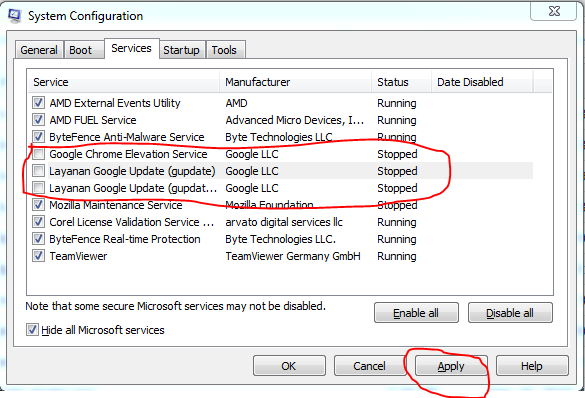Click the Enable all button

click(416, 313)
